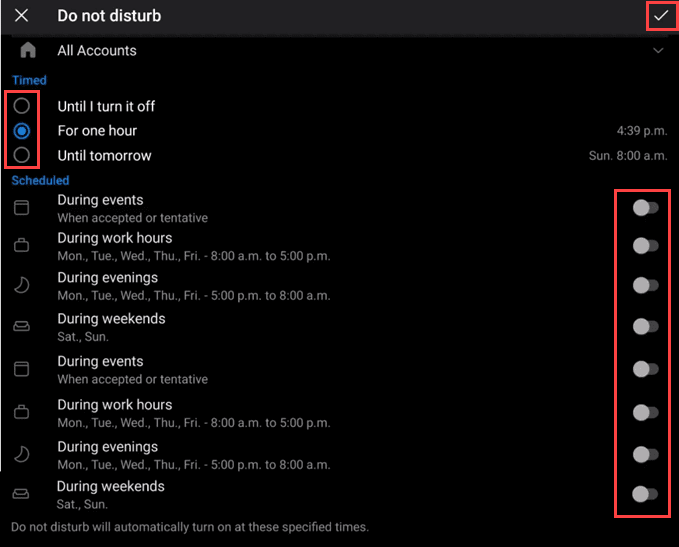Turn on the first During evenings switch

click(646, 286)
